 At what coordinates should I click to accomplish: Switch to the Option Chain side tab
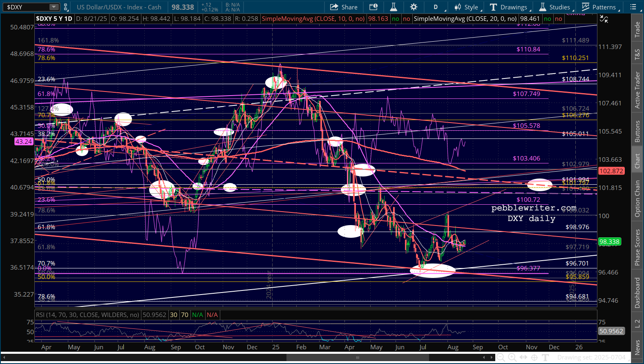coord(637,199)
